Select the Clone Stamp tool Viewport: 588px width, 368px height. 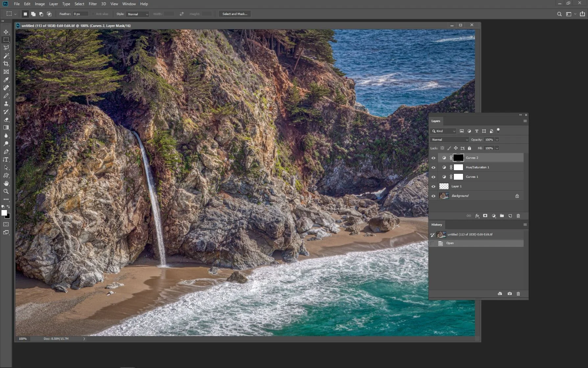(6, 104)
